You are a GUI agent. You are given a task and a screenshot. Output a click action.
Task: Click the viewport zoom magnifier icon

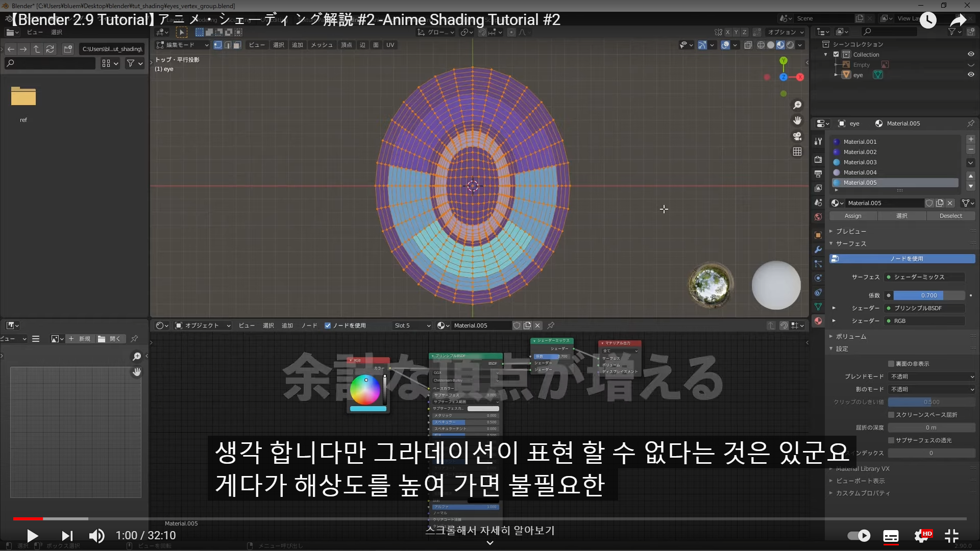coord(797,105)
